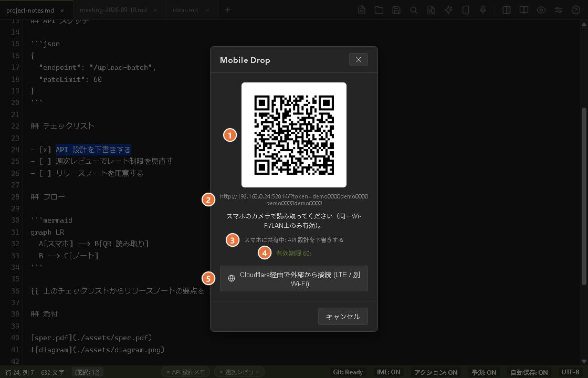Close the meeting-2026-09-18.md tab

click(155, 10)
